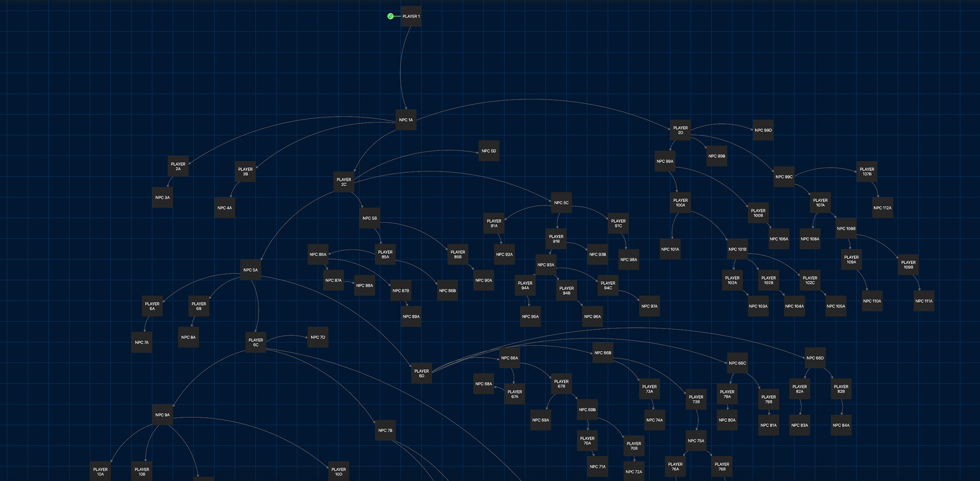980x481 pixels.
Task: Click the PLAYER 109B node
Action: pos(909,265)
